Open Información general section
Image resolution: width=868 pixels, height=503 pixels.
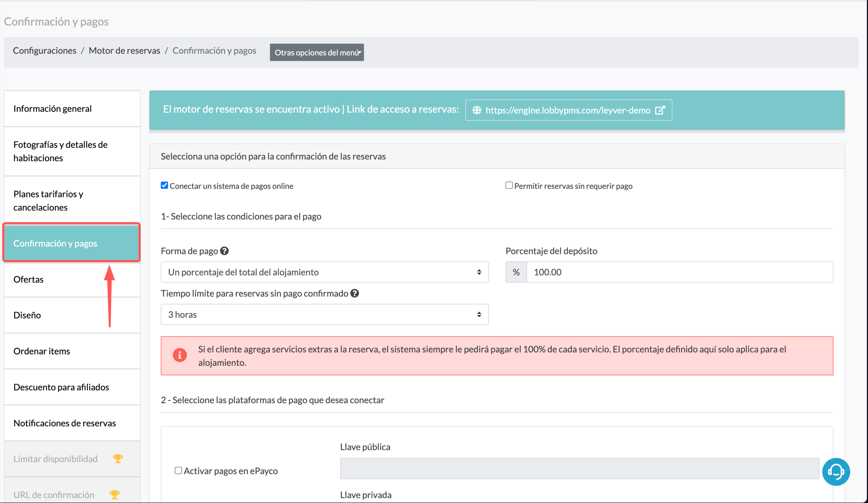(72, 109)
